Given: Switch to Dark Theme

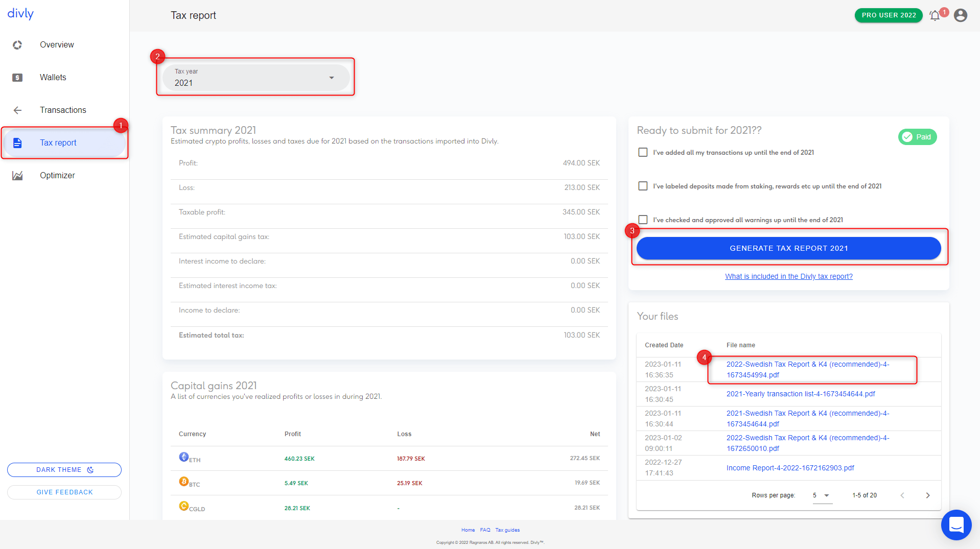Looking at the screenshot, I should (x=64, y=470).
